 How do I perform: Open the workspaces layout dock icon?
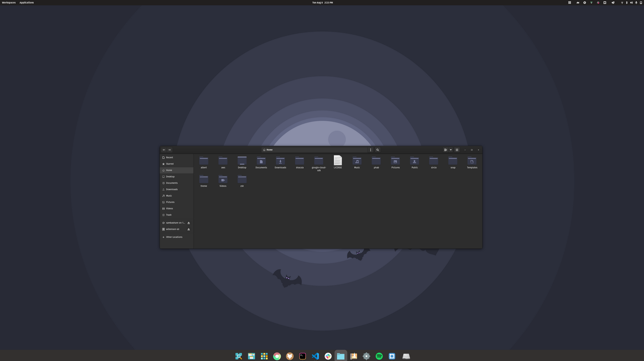point(251,356)
